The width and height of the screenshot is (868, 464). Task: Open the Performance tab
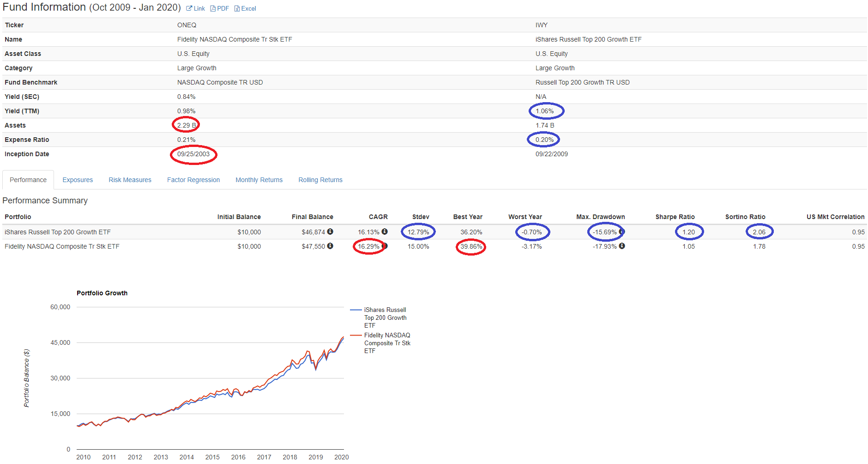28,180
